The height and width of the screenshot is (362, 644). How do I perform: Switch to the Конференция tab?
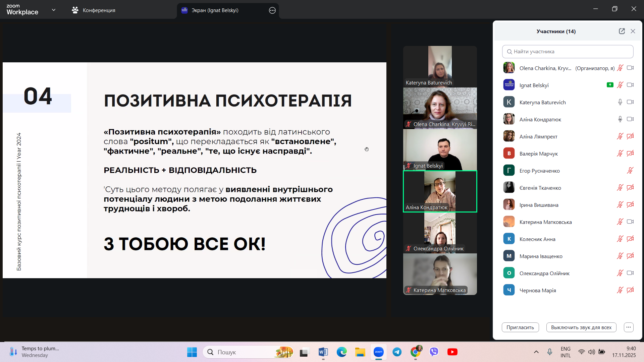coord(94,10)
